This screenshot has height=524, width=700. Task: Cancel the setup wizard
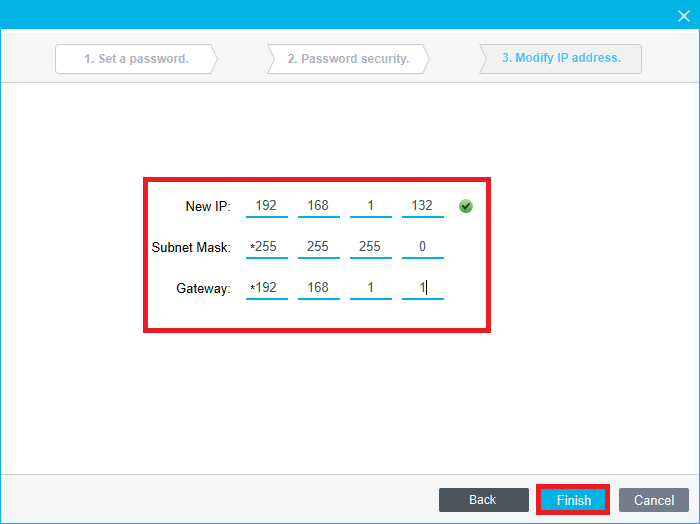pos(654,500)
